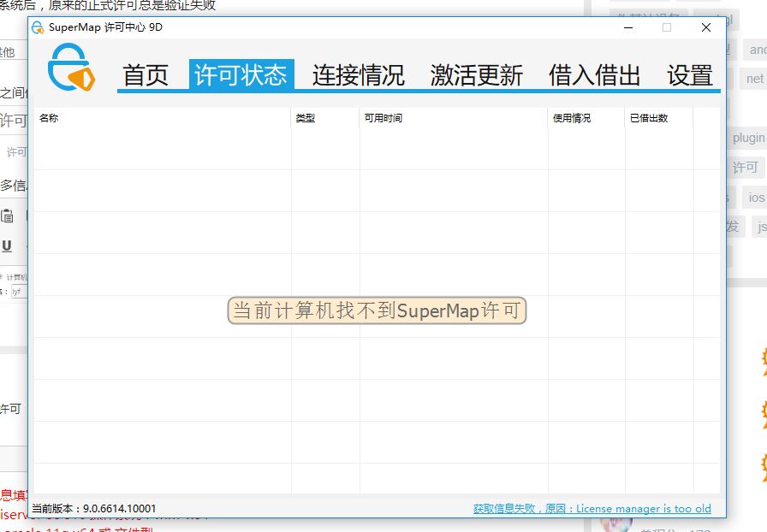Open the 设置 tab
This screenshot has height=532, width=767.
click(x=689, y=74)
